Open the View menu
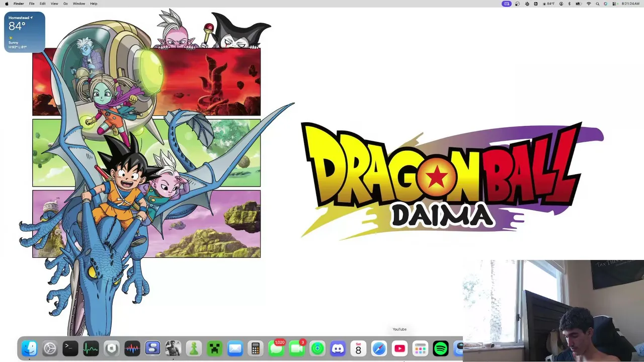This screenshot has width=644, height=362. pos(54,4)
